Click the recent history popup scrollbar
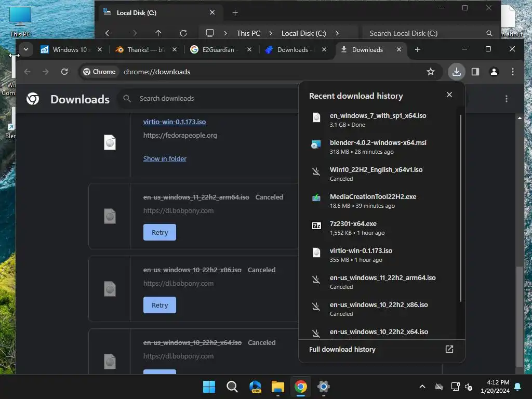 pyautogui.click(x=461, y=208)
